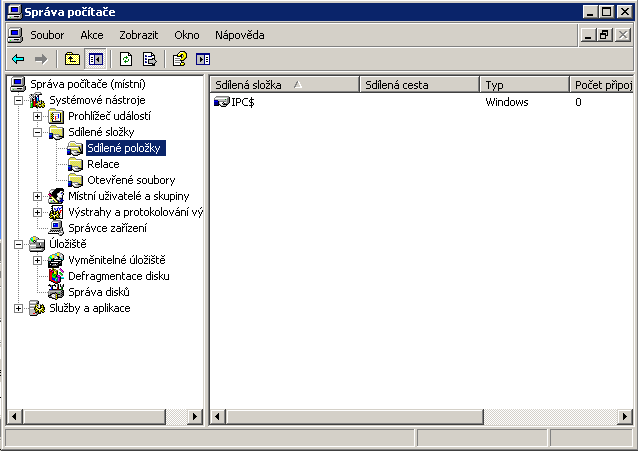The width and height of the screenshot is (638, 451).
Task: Click the Počet připoj column header
Action: [601, 85]
